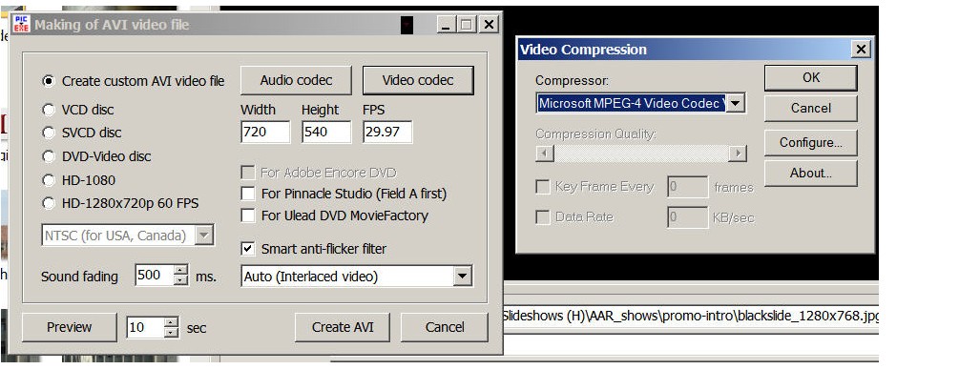Expand the Auto (Interlaced video) dropdown
This screenshot has width=980, height=390.
pyautogui.click(x=463, y=277)
